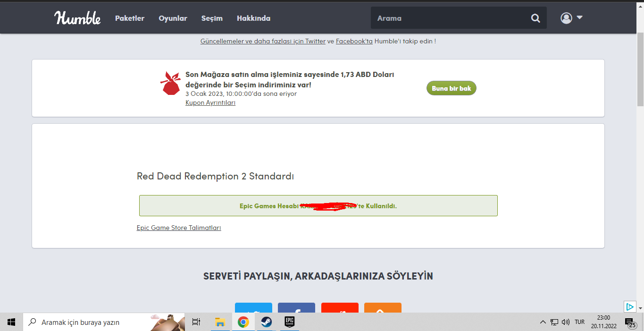Image resolution: width=644 pixels, height=331 pixels.
Task: Open the user account avatar menu
Action: 571,18
